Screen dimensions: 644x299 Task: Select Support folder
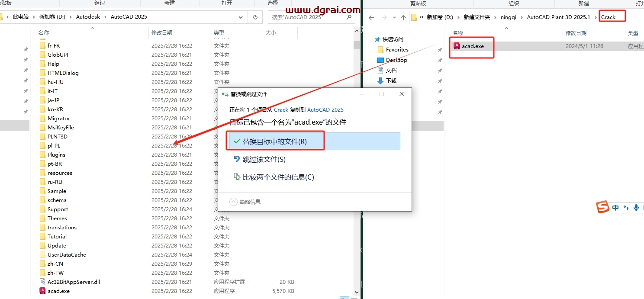58,209
